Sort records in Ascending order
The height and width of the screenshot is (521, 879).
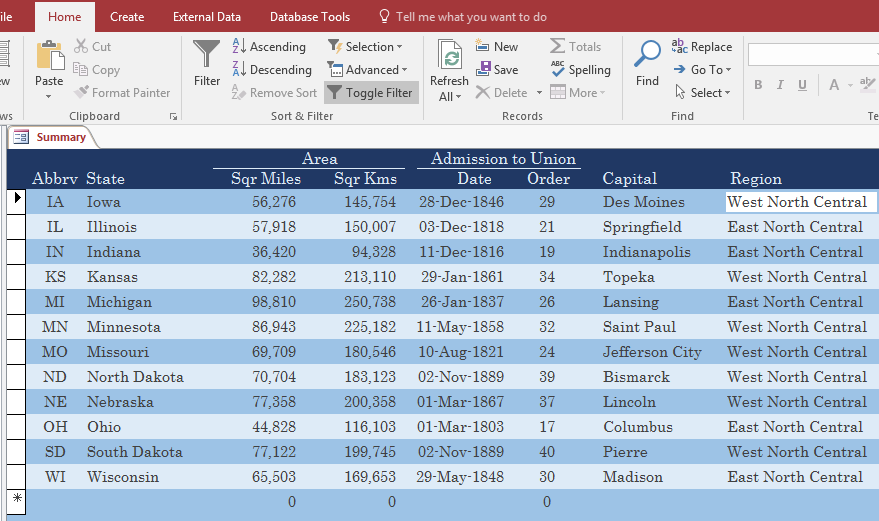point(269,46)
